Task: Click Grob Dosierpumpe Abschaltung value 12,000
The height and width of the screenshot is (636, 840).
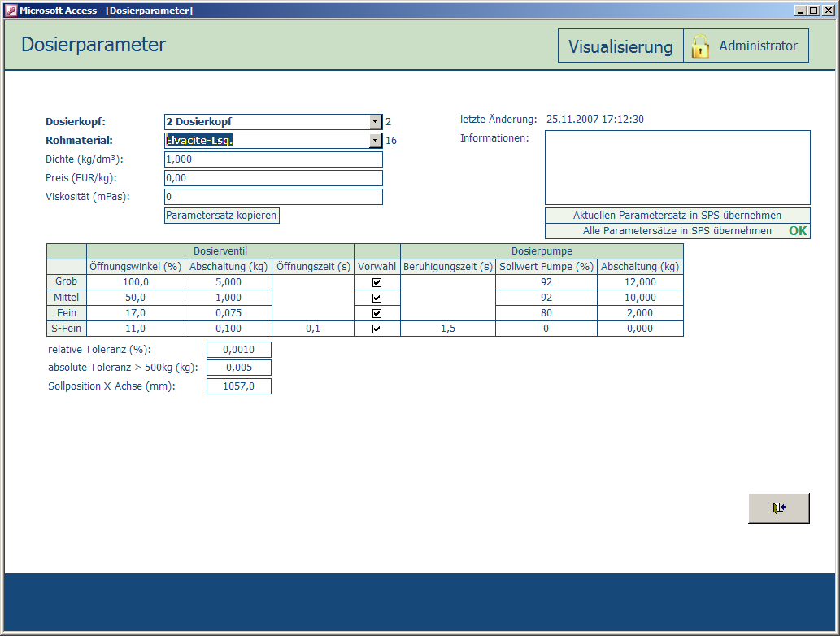Action: point(640,282)
